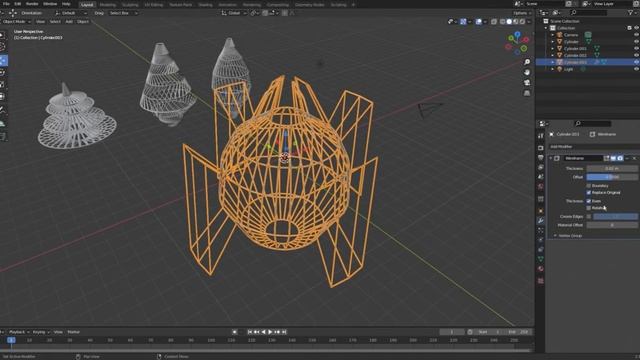The height and width of the screenshot is (360, 640).
Task: Open the Output properties tab
Action: [541, 158]
